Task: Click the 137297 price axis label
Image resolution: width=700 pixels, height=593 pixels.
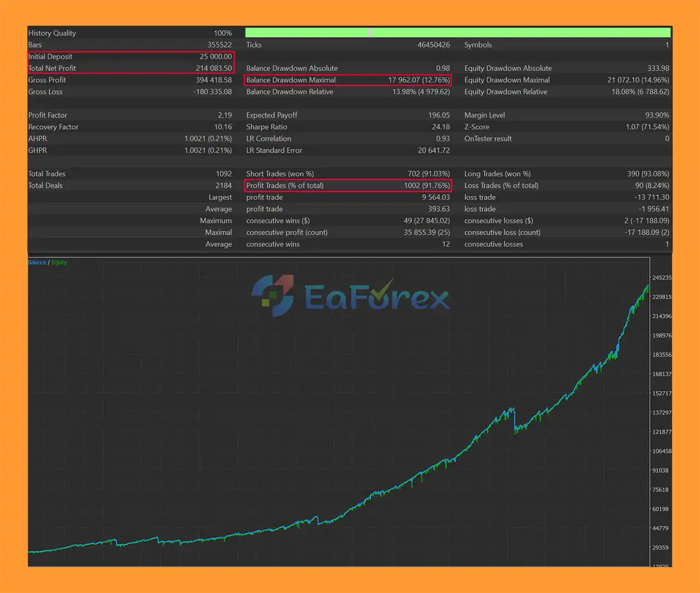Action: click(x=661, y=412)
